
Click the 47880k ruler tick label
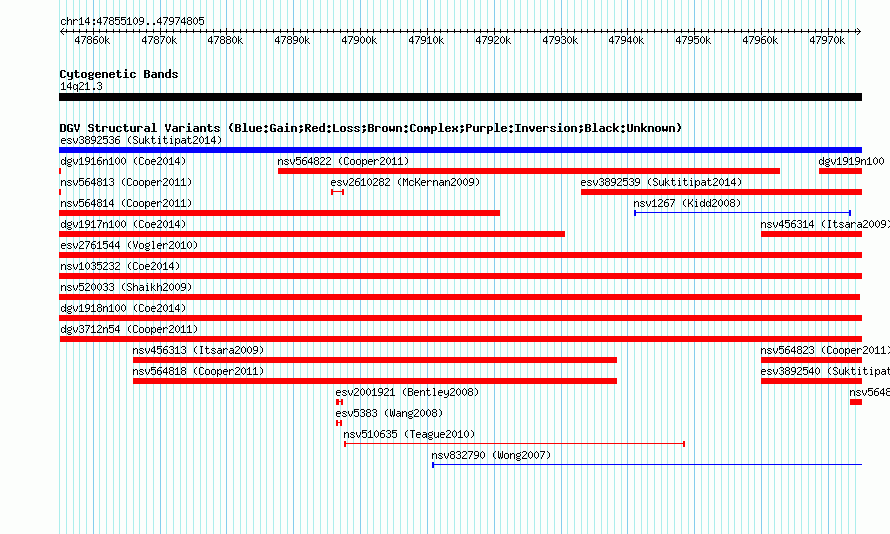pyautogui.click(x=225, y=40)
